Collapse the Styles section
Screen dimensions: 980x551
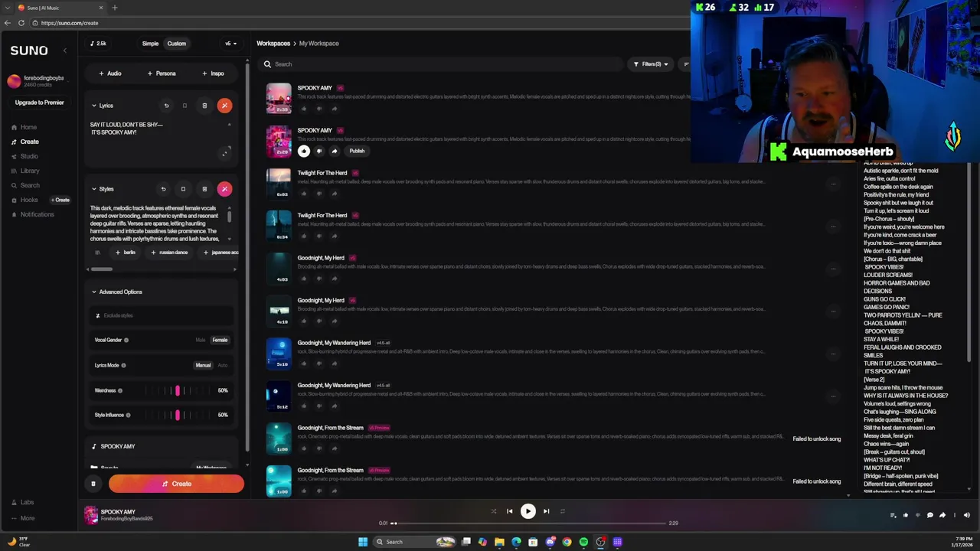coord(94,189)
